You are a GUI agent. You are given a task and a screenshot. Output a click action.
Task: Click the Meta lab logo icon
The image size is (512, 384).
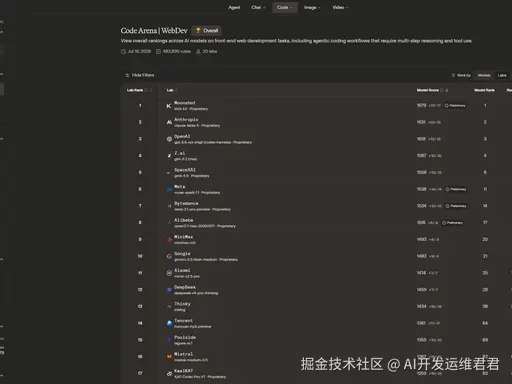tap(169, 190)
